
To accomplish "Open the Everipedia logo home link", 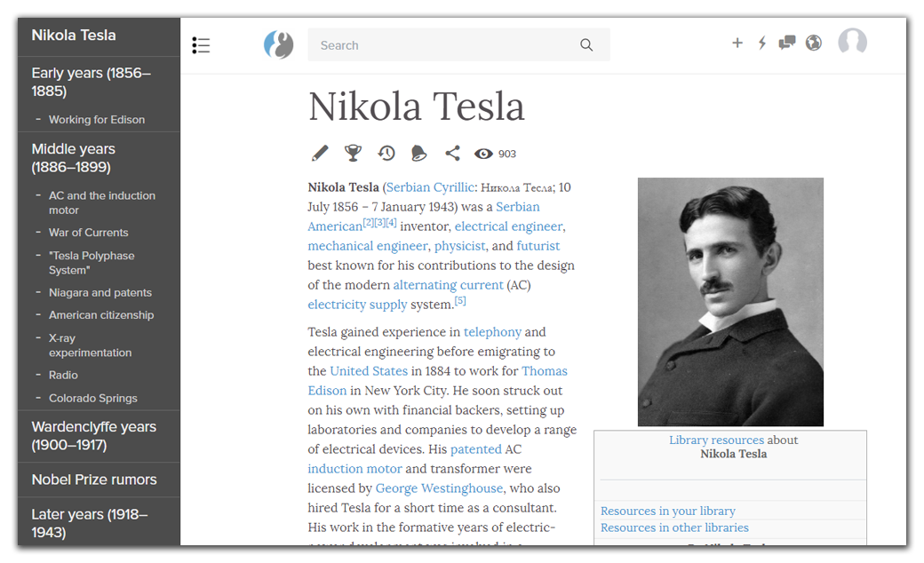I will (x=279, y=44).
